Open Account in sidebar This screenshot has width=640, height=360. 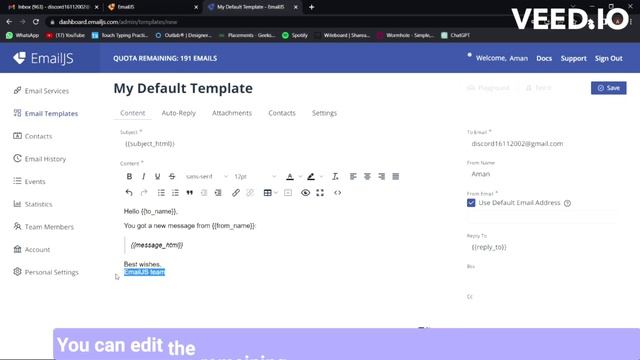(31, 249)
